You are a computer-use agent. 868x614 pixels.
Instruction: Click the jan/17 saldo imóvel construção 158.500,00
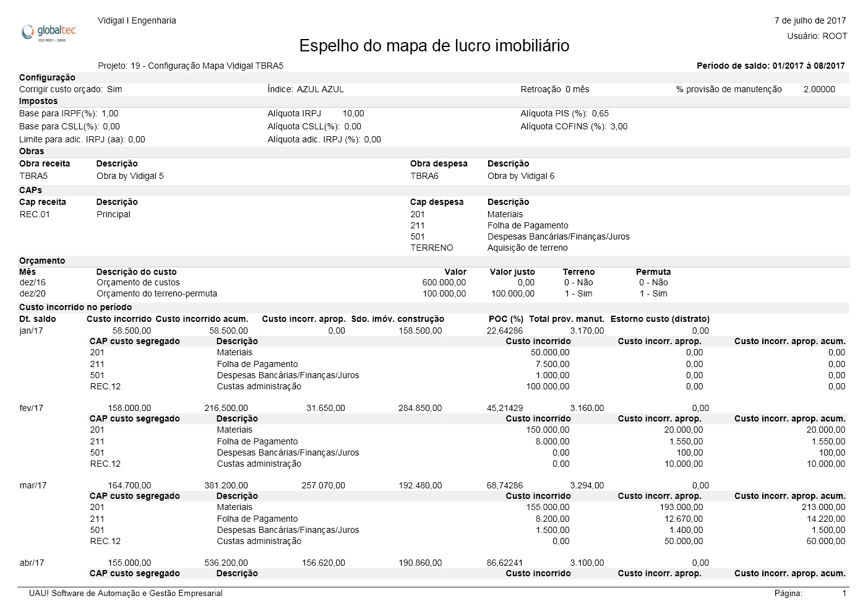point(420,331)
